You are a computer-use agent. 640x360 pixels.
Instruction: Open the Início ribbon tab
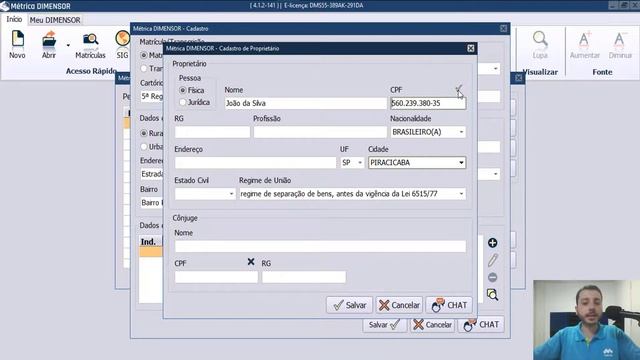coord(14,19)
